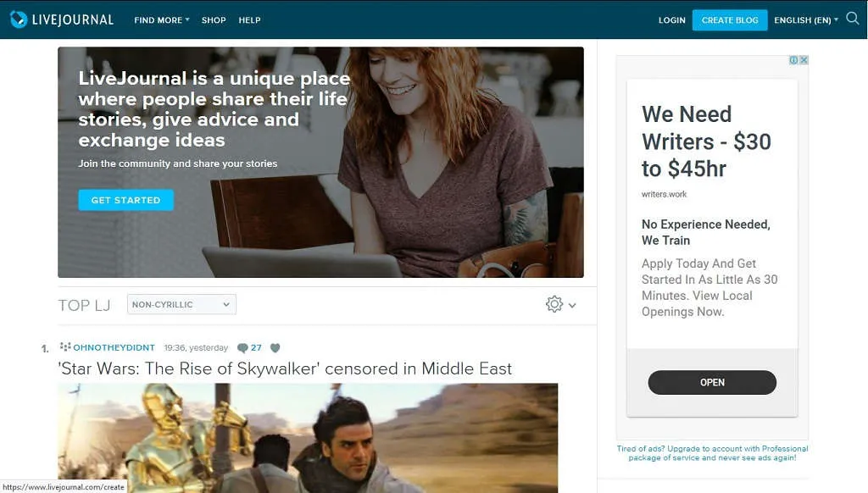Click the community icon before OHNOTHEYDIDNT

pos(65,347)
